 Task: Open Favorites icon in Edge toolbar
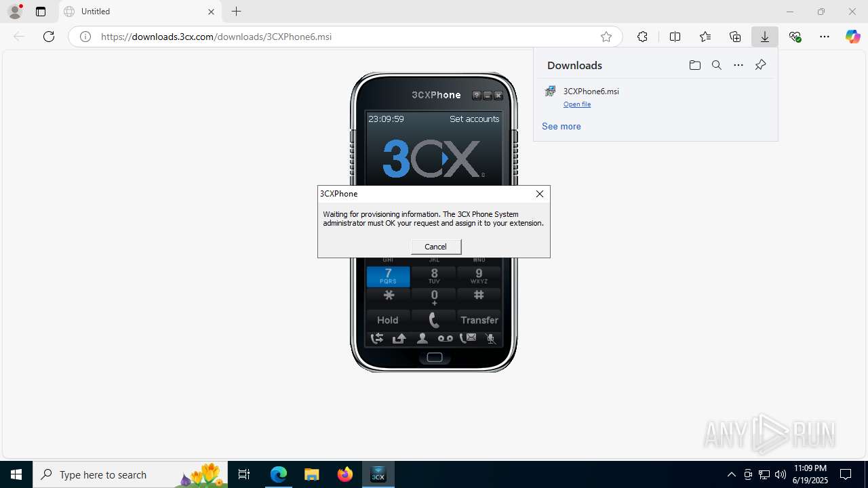[705, 37]
